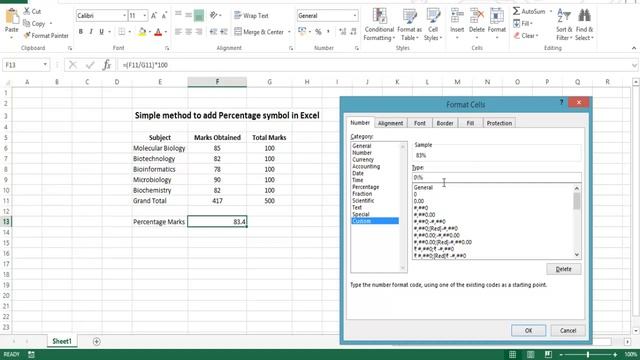
Task: Set Middle Align for the cell
Action: point(188,16)
